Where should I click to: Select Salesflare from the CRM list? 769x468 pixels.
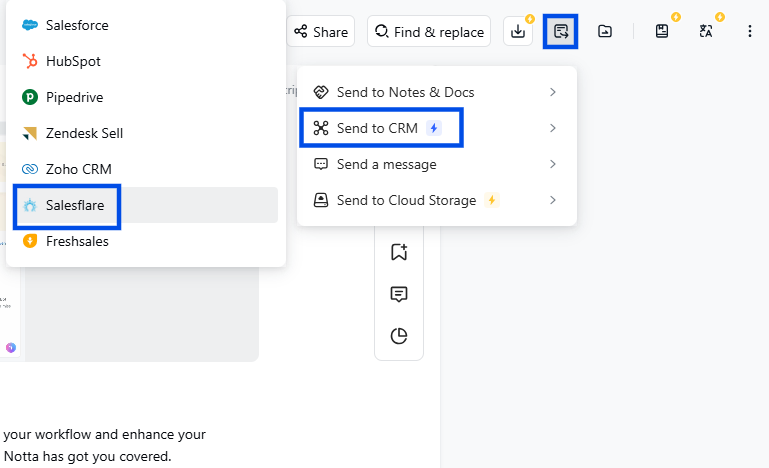pyautogui.click(x=146, y=205)
